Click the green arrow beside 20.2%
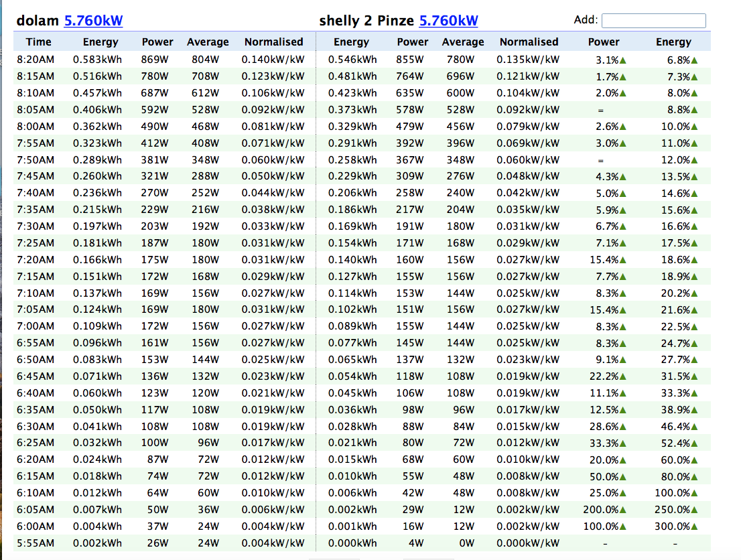 click(x=694, y=294)
